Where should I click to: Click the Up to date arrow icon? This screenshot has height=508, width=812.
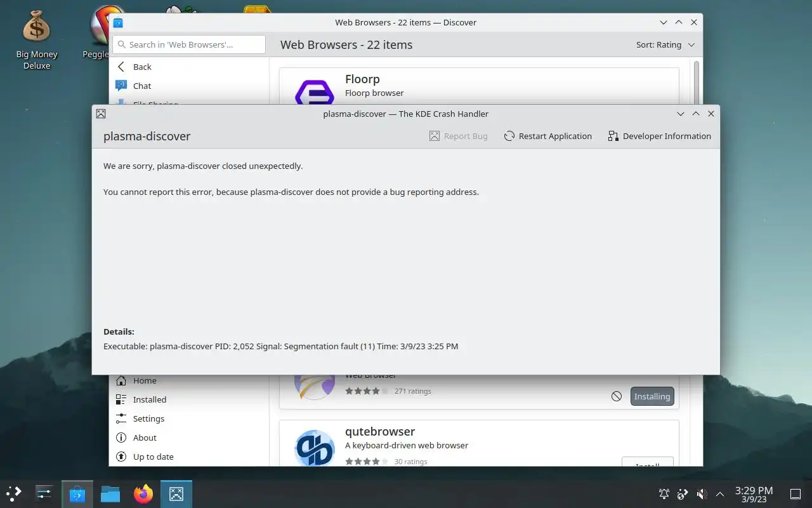click(121, 457)
